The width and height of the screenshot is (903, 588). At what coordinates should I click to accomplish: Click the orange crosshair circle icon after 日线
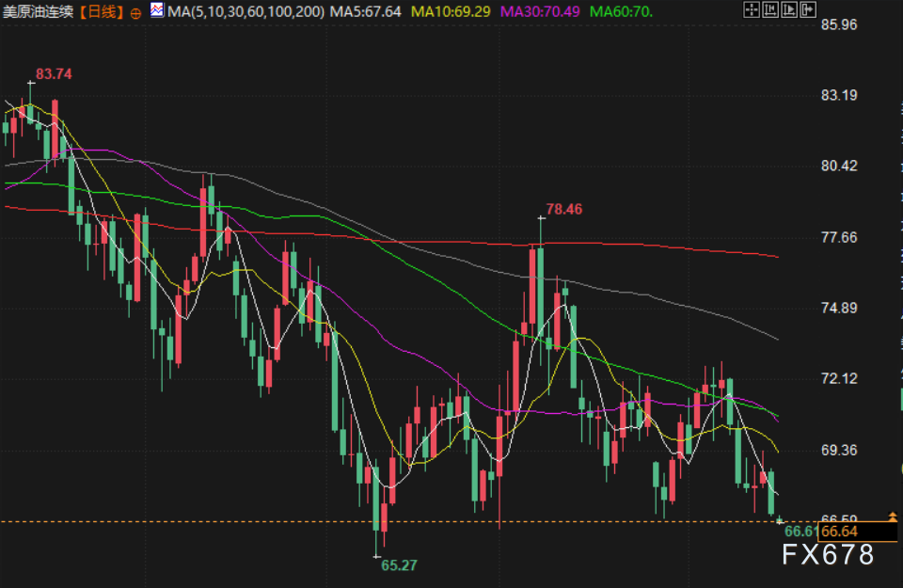point(135,12)
